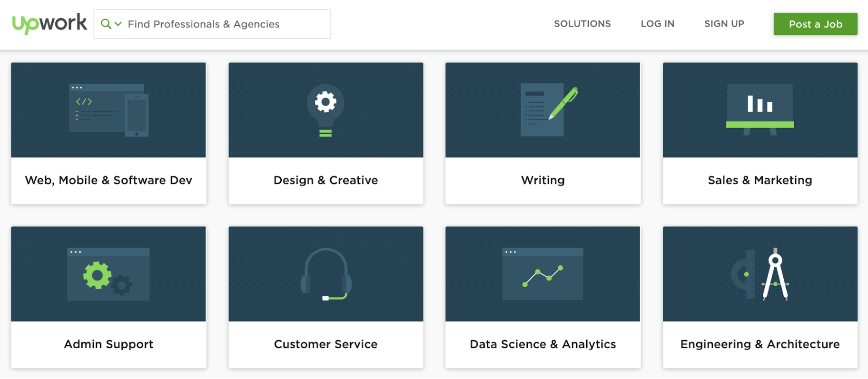The width and height of the screenshot is (868, 379).
Task: Open the Log In page
Action: coord(657,24)
